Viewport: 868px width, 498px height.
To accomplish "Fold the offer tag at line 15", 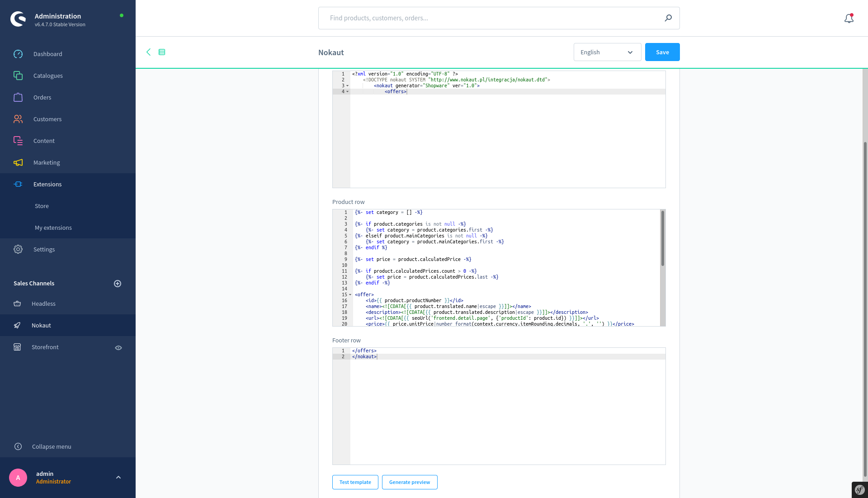I will (350, 295).
